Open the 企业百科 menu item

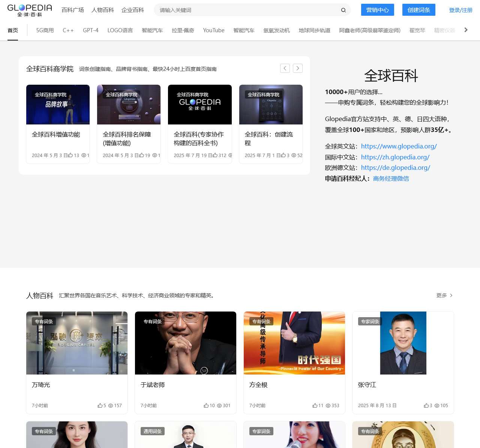click(x=132, y=10)
